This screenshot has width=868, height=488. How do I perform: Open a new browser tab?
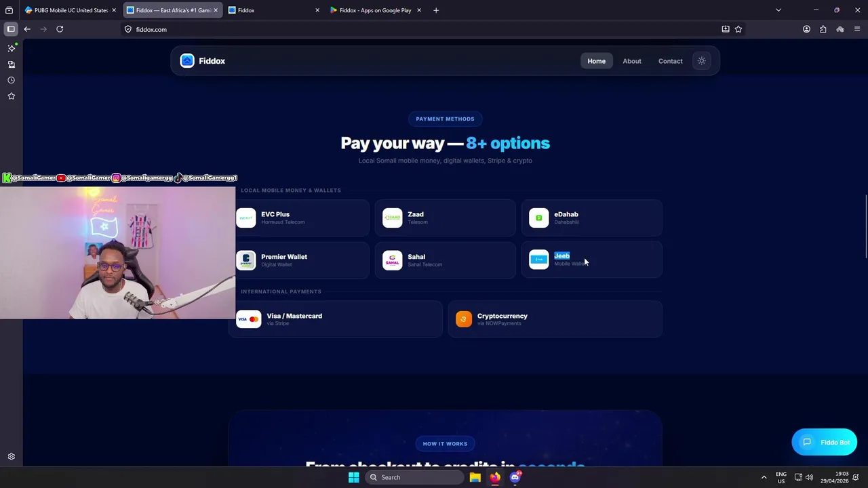[436, 10]
